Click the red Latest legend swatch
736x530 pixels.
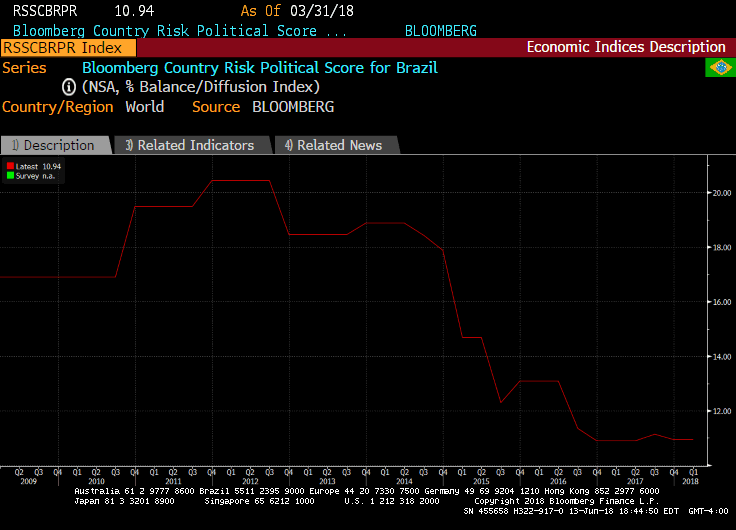tap(10, 166)
